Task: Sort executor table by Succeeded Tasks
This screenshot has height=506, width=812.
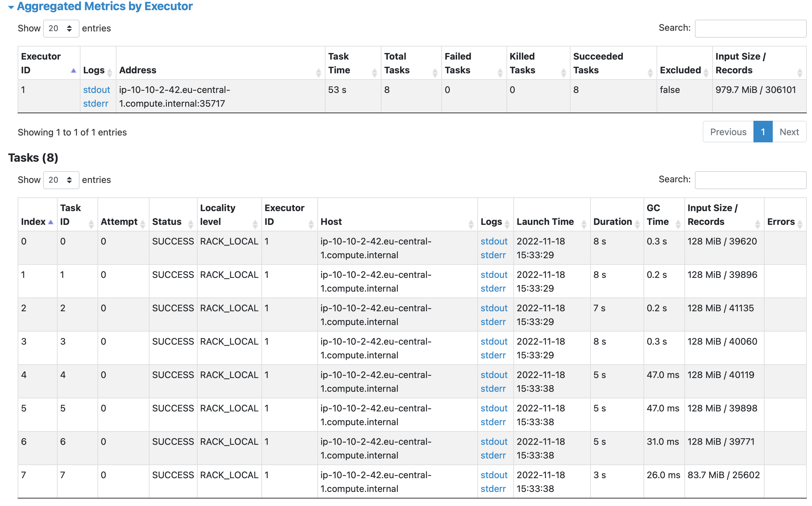Action: click(612, 63)
